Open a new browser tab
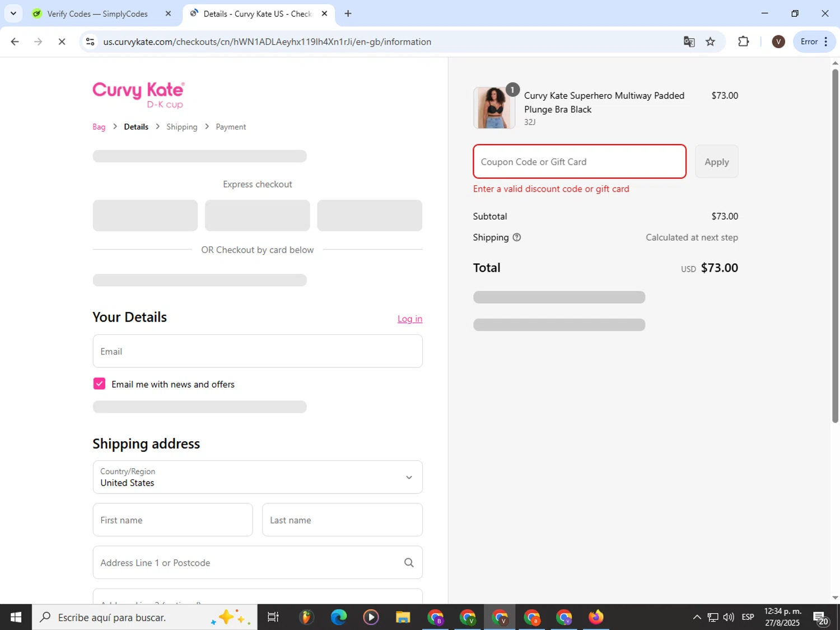Image resolution: width=840 pixels, height=630 pixels. 348,13
